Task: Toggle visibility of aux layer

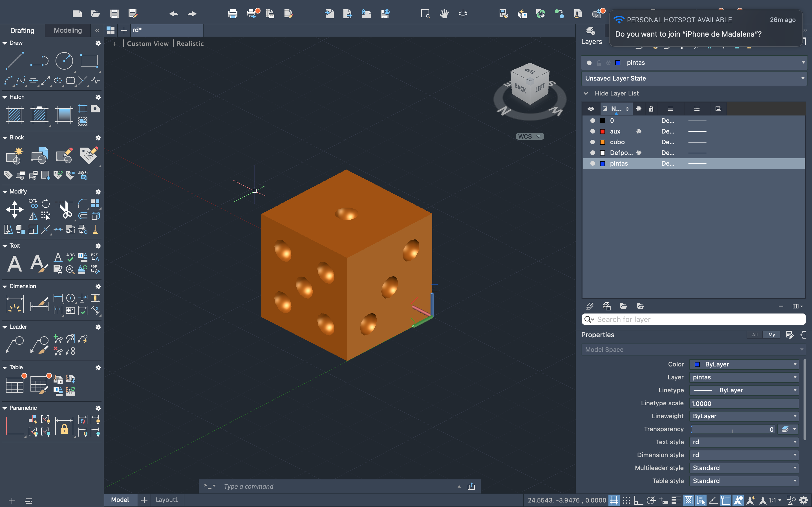Action: point(593,132)
